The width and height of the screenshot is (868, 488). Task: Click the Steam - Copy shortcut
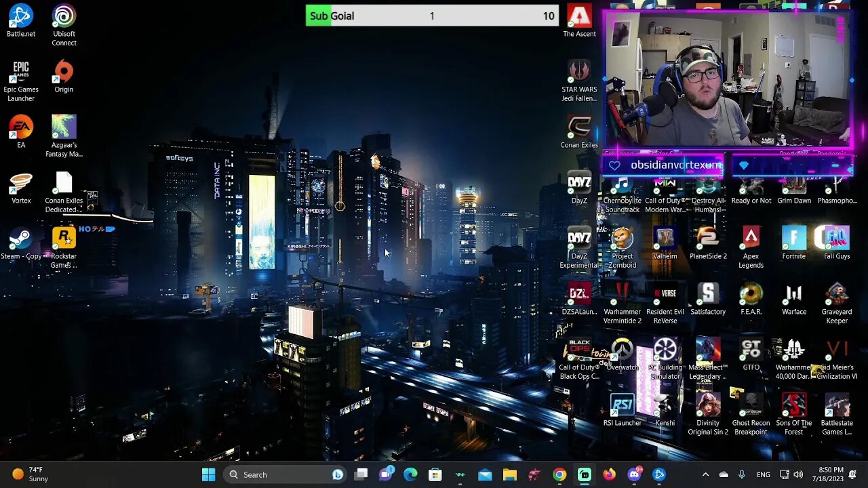pos(21,243)
